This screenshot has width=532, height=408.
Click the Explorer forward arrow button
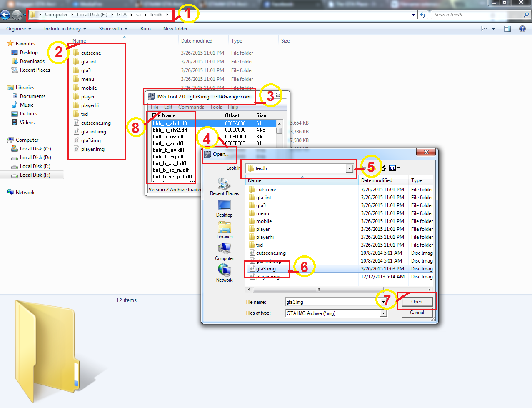(17, 15)
